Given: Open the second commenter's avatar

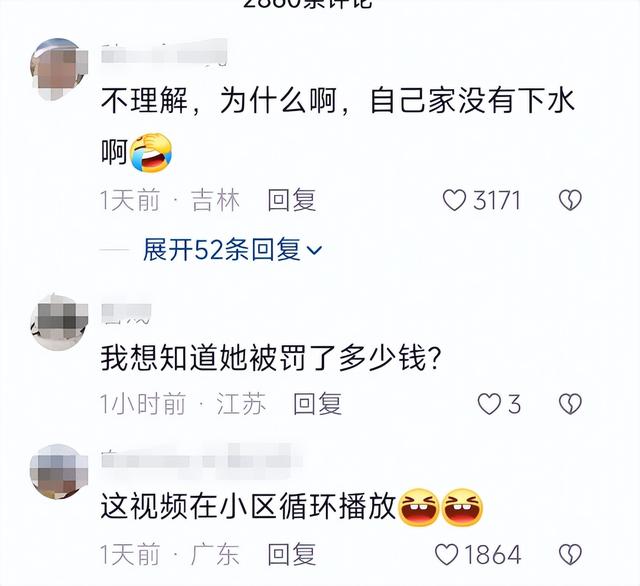Looking at the screenshot, I should pyautogui.click(x=59, y=322).
